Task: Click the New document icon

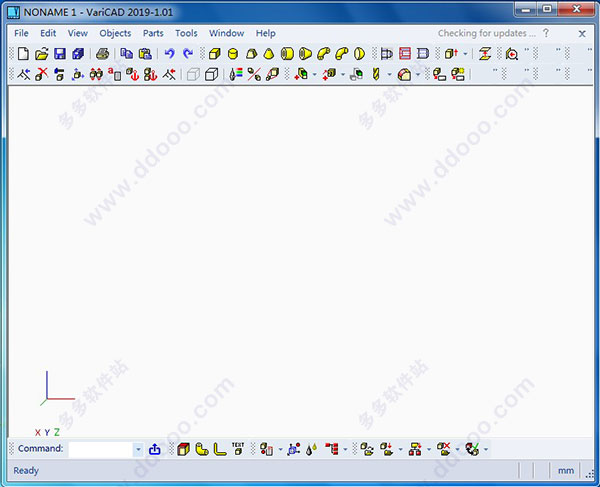Action: [23, 54]
